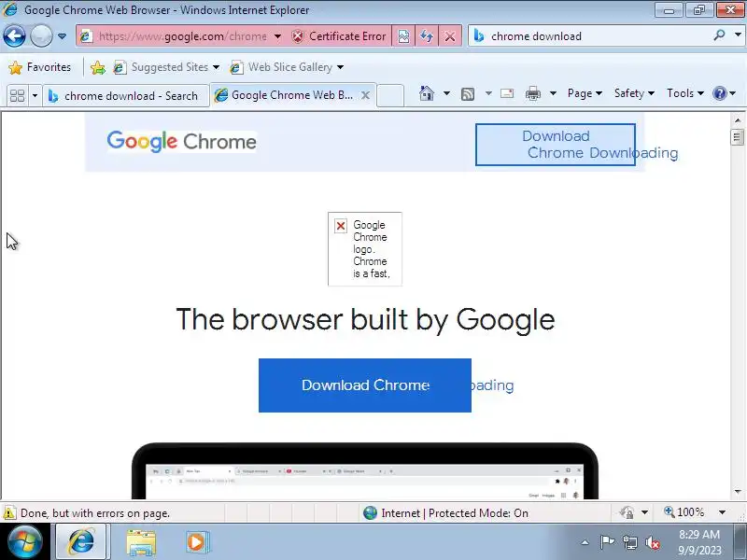
Task: Open the Certificate Error security report
Action: click(339, 36)
